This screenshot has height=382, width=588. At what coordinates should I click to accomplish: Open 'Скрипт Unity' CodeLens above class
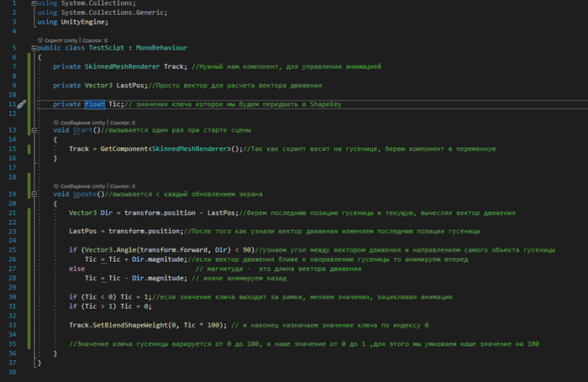click(65, 39)
